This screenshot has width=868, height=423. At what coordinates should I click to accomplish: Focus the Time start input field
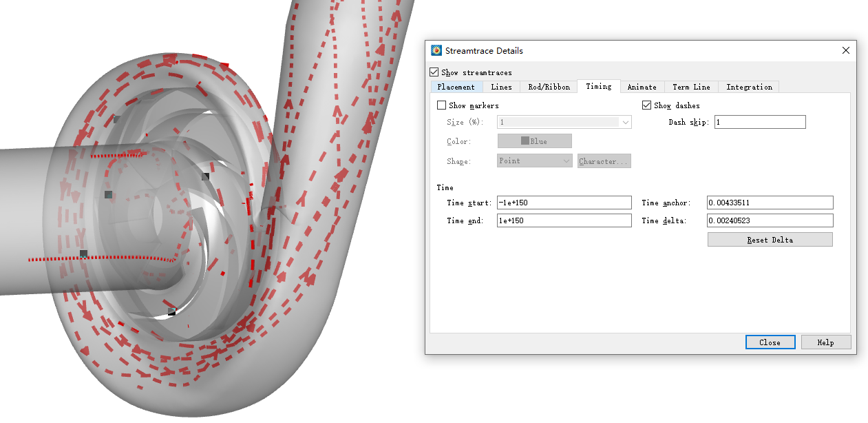pos(564,203)
